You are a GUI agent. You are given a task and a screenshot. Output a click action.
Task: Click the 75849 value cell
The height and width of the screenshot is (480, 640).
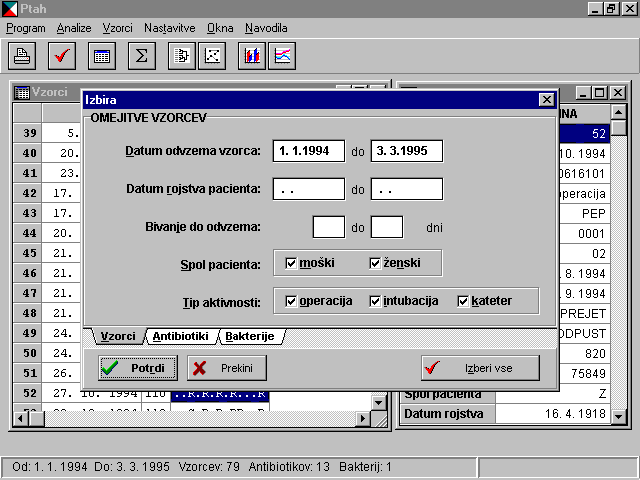tap(584, 373)
